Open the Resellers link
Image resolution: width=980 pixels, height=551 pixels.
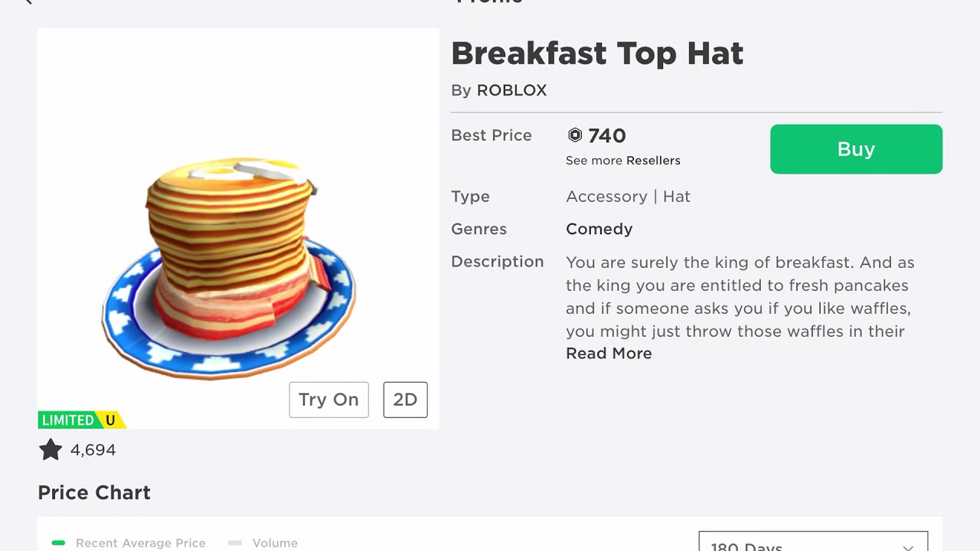pos(653,161)
